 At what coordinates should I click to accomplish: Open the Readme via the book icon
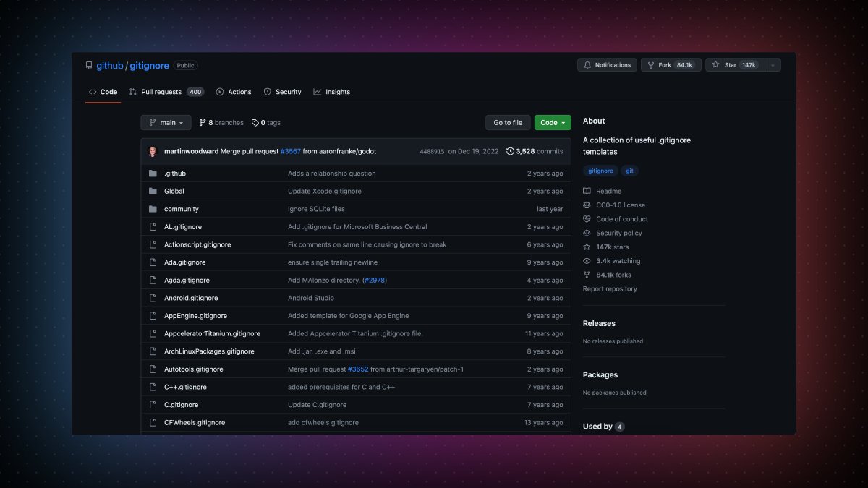tap(587, 191)
